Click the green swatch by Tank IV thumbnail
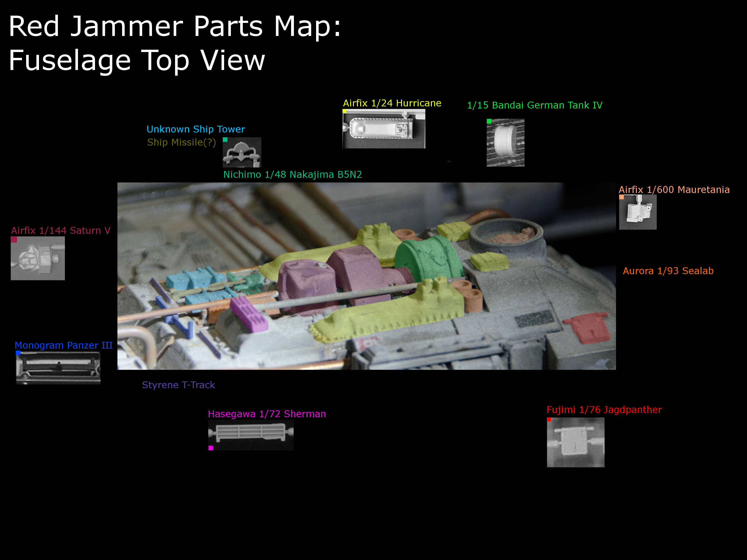747x560 pixels. point(489,121)
